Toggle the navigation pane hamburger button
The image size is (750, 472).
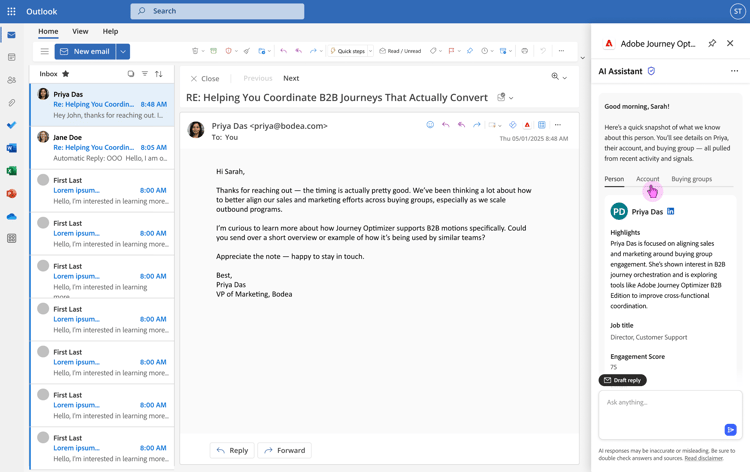[x=44, y=51]
